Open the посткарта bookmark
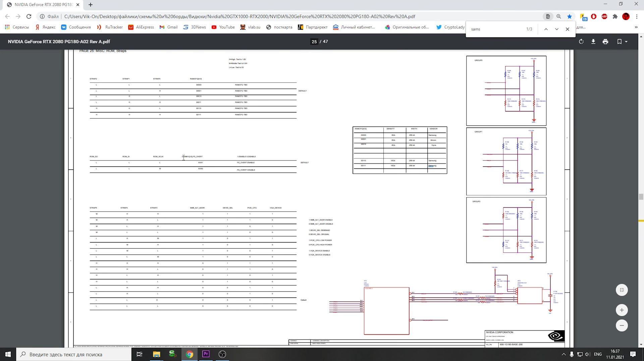Screen dimensions: 644x361 [x=279, y=27]
